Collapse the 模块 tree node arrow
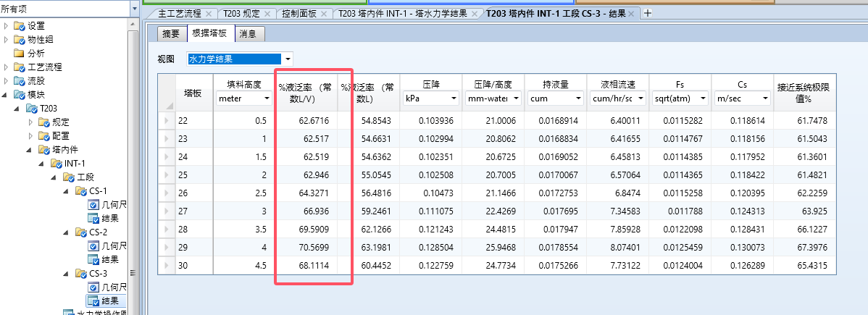Screen dimensions: 868x315 tap(6, 95)
